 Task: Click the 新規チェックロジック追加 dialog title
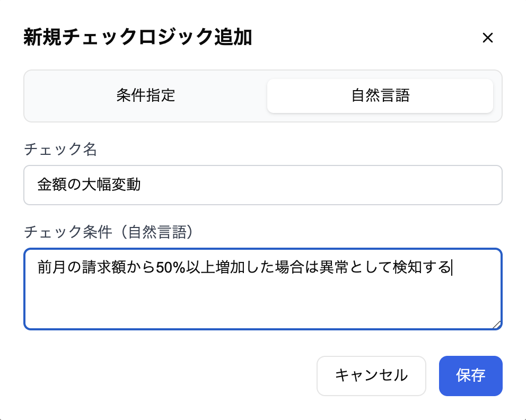pyautogui.click(x=138, y=38)
